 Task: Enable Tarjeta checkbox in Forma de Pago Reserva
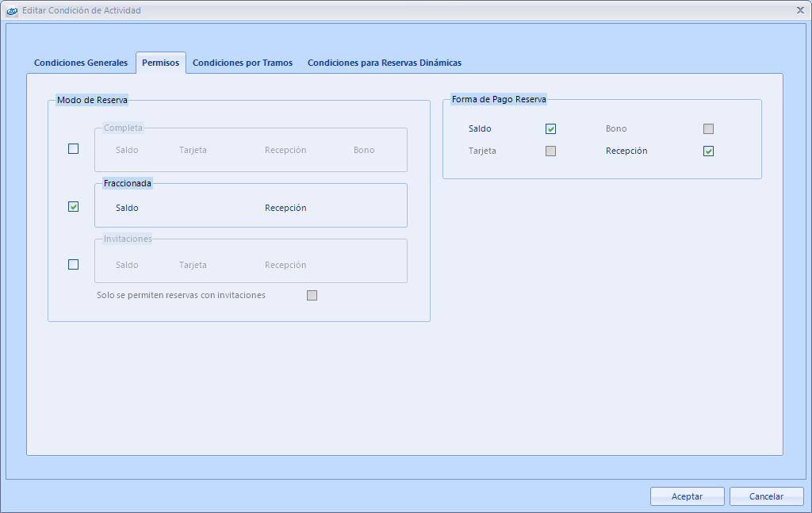[x=550, y=151]
